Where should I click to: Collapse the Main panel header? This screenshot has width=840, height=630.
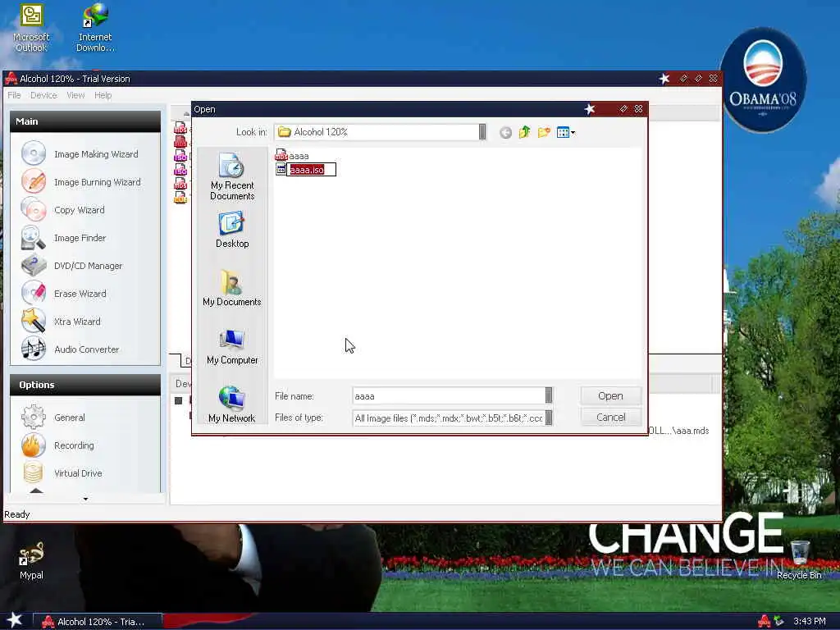tap(85, 121)
